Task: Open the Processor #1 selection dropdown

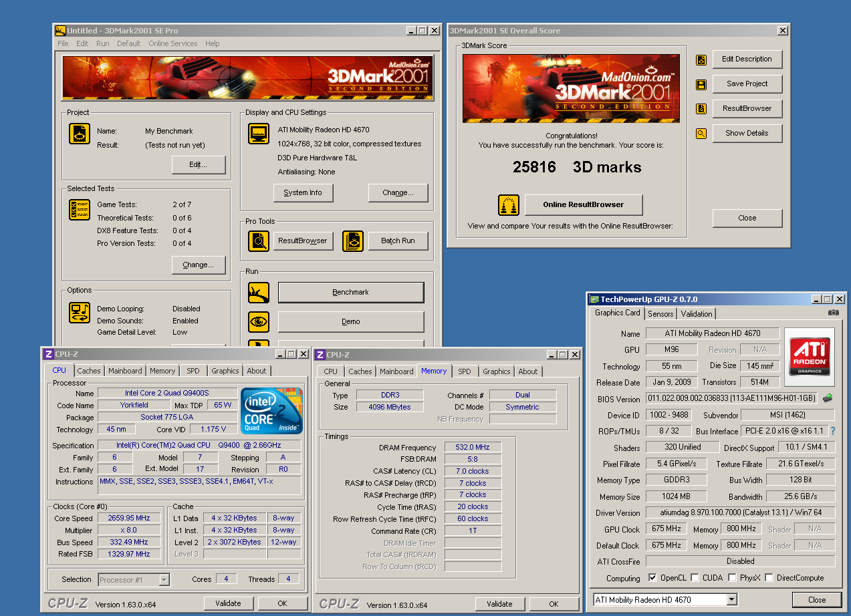Action: coord(164,580)
